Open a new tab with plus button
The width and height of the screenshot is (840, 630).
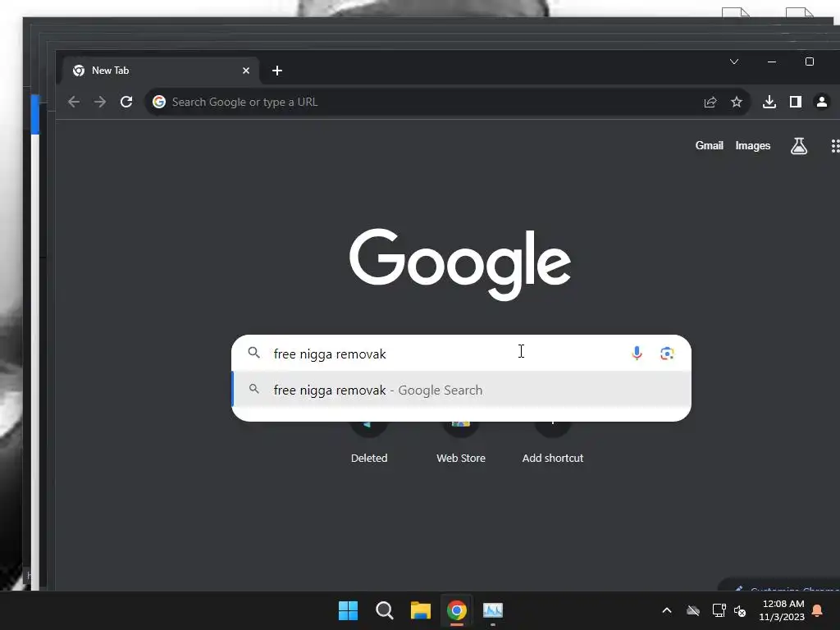coord(277,71)
